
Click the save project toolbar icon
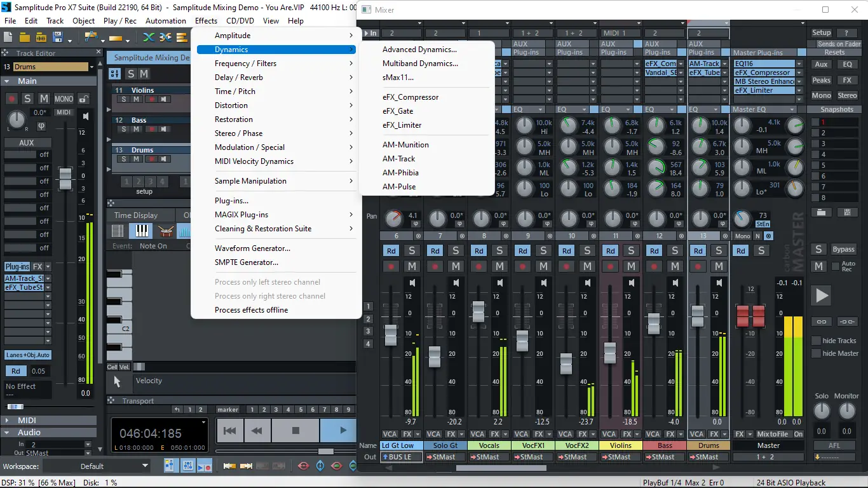point(58,37)
